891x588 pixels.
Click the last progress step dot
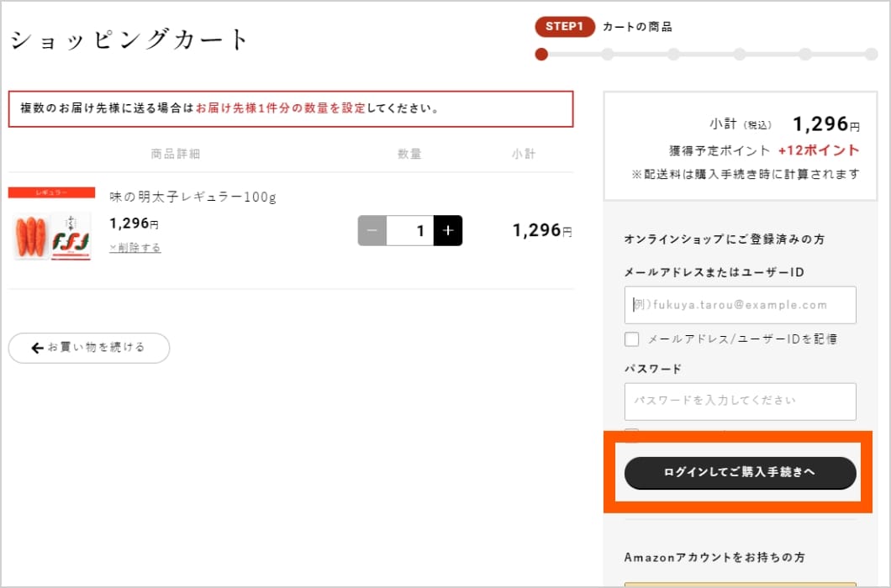point(871,55)
